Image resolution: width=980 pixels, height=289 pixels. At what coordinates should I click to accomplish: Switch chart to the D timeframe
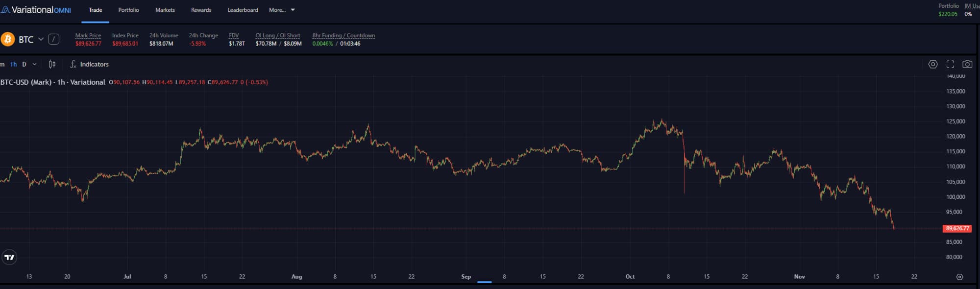click(24, 64)
